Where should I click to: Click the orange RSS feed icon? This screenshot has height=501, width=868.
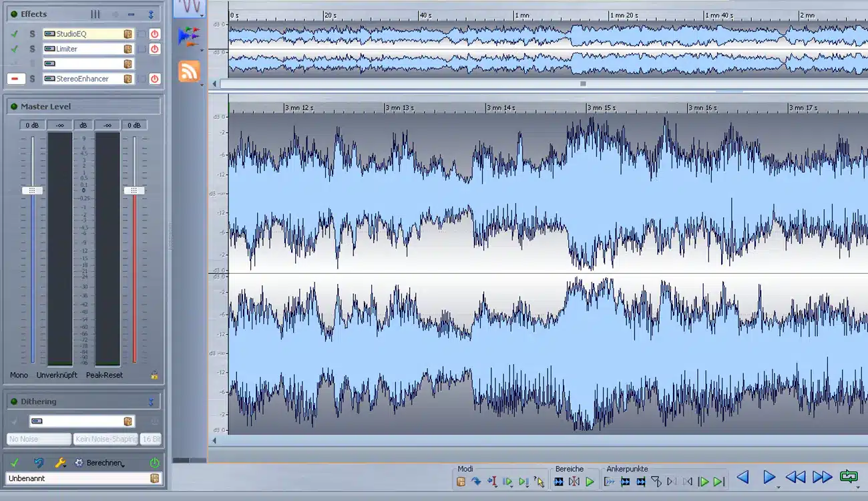[189, 71]
